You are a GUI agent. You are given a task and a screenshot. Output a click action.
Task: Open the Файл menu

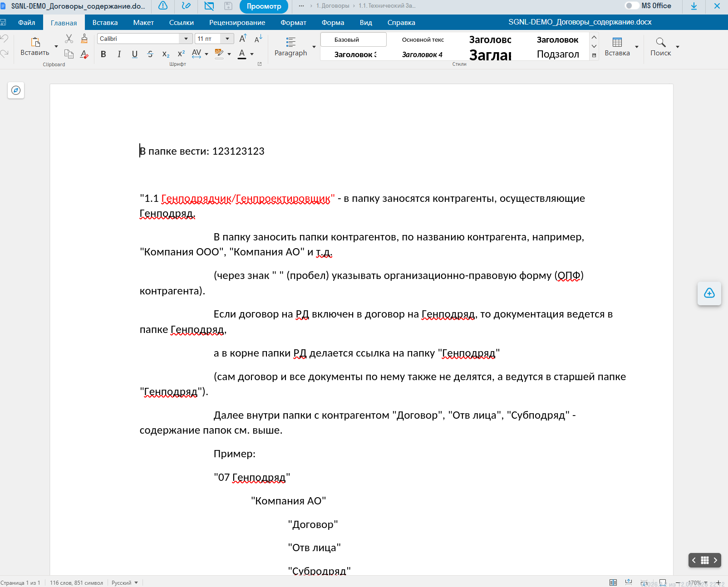coord(27,22)
